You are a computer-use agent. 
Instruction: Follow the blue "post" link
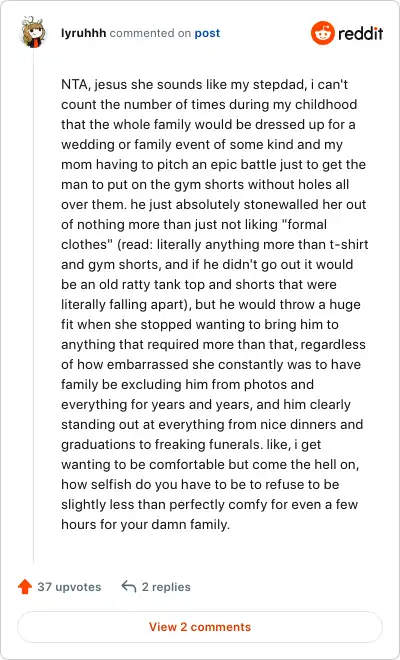pyautogui.click(x=207, y=34)
